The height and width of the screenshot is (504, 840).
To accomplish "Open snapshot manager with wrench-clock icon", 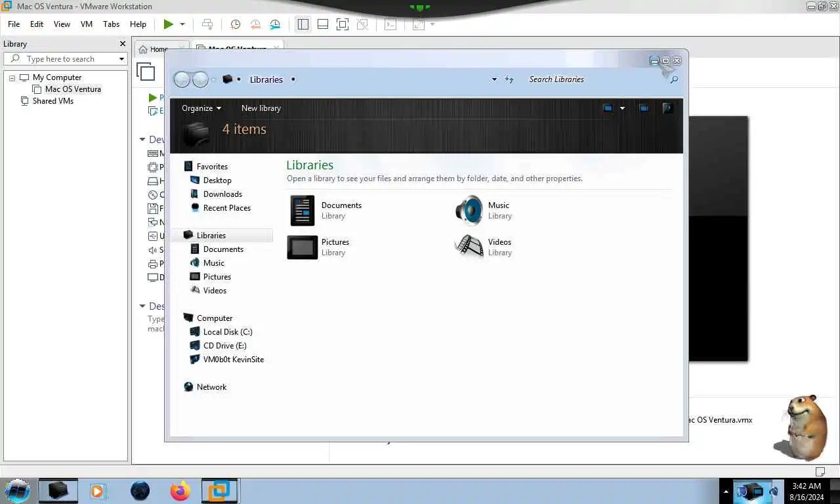I will tap(276, 24).
